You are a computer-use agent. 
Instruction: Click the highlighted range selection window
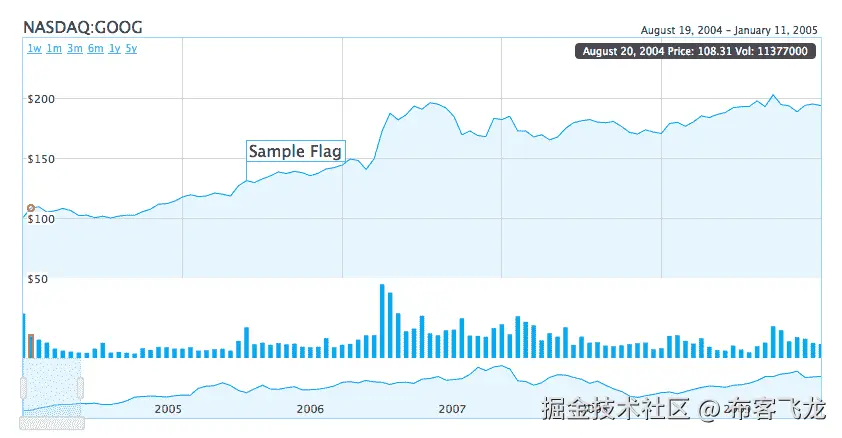click(x=52, y=388)
